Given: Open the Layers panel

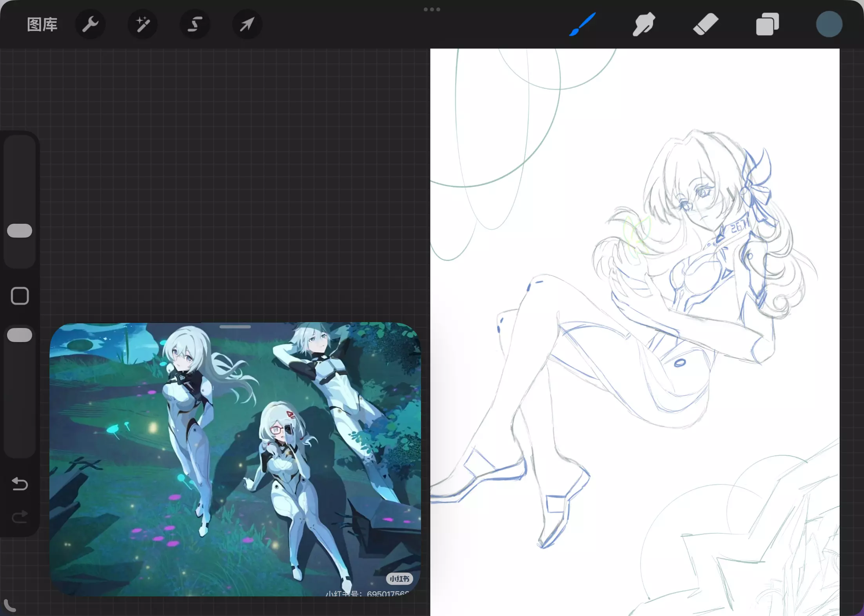Looking at the screenshot, I should click(767, 24).
